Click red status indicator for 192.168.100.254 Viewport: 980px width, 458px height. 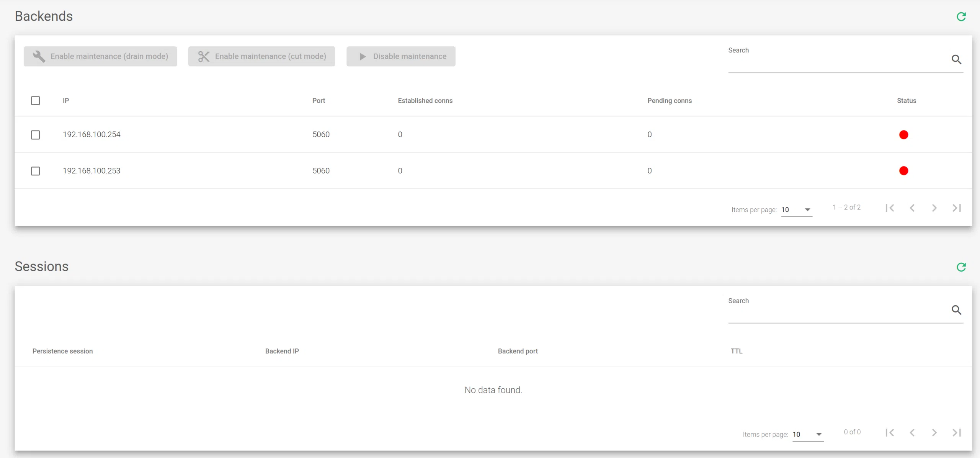(x=903, y=135)
